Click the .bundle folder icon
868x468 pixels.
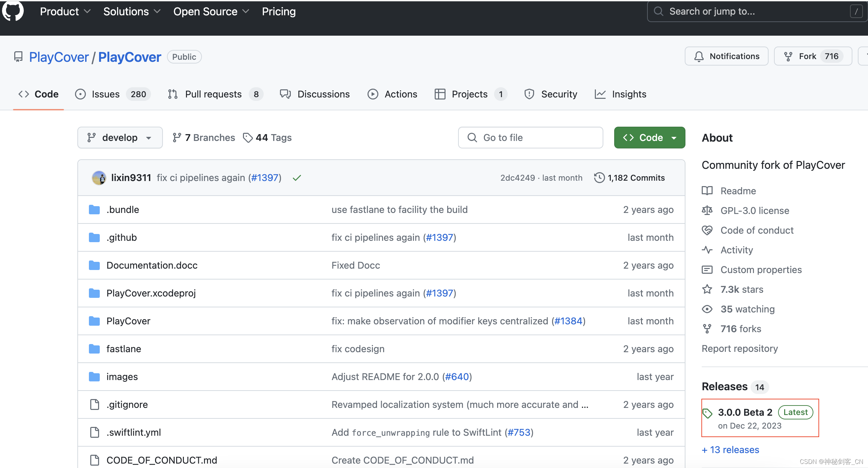(x=94, y=210)
